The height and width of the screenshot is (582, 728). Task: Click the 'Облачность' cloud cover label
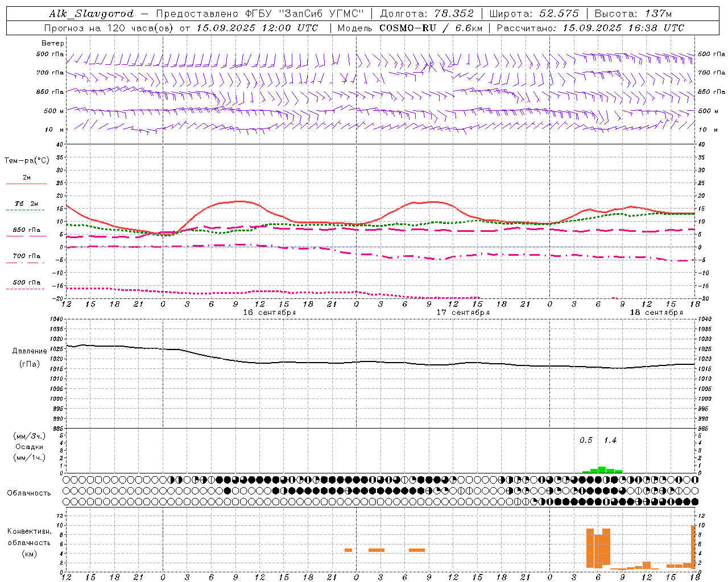pyautogui.click(x=29, y=493)
